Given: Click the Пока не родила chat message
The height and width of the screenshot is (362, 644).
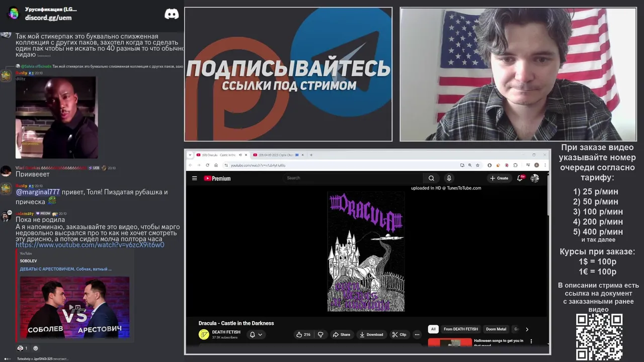Looking at the screenshot, I should click(x=40, y=220).
